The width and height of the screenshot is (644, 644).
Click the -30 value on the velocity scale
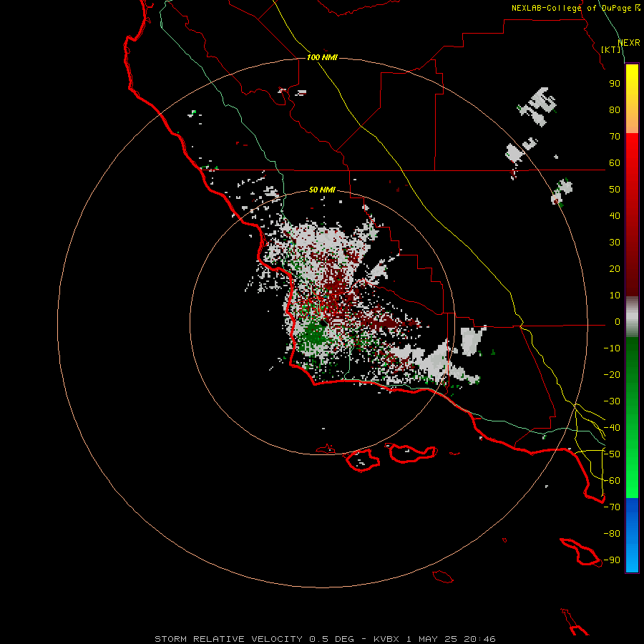[x=612, y=401]
